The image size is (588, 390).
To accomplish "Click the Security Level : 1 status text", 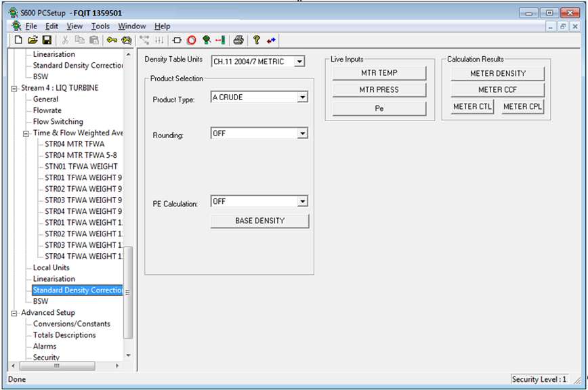I will coord(539,379).
